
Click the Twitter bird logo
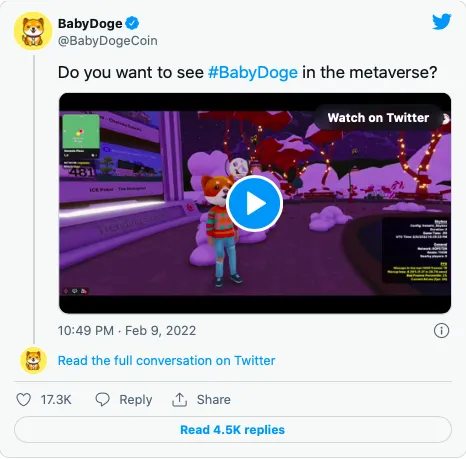pos(442,22)
